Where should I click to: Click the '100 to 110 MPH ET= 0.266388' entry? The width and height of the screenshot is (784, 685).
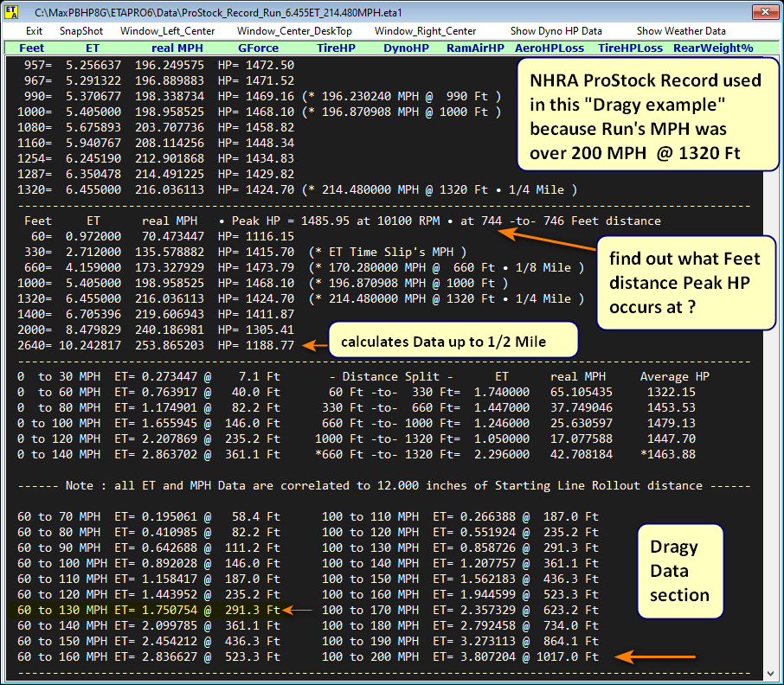(x=460, y=516)
